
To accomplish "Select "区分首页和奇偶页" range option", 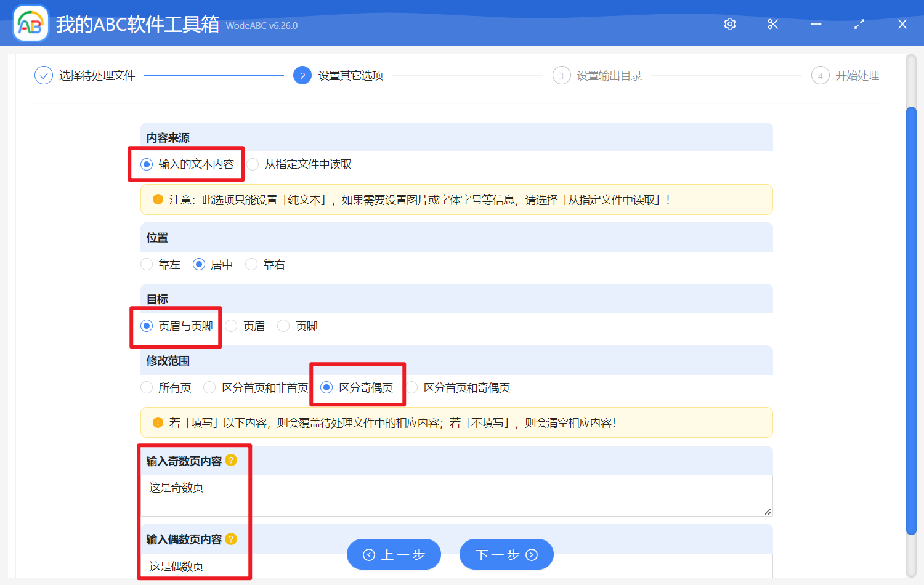I will point(412,387).
